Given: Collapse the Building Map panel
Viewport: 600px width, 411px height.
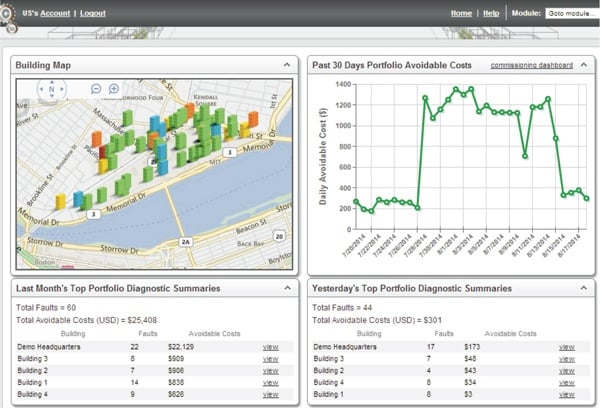Looking at the screenshot, I should [x=286, y=65].
